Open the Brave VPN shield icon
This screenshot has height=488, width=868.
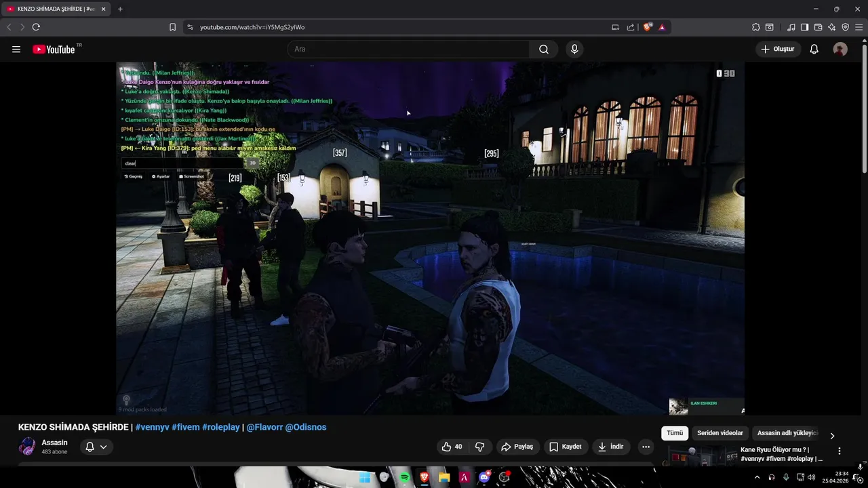(x=846, y=27)
